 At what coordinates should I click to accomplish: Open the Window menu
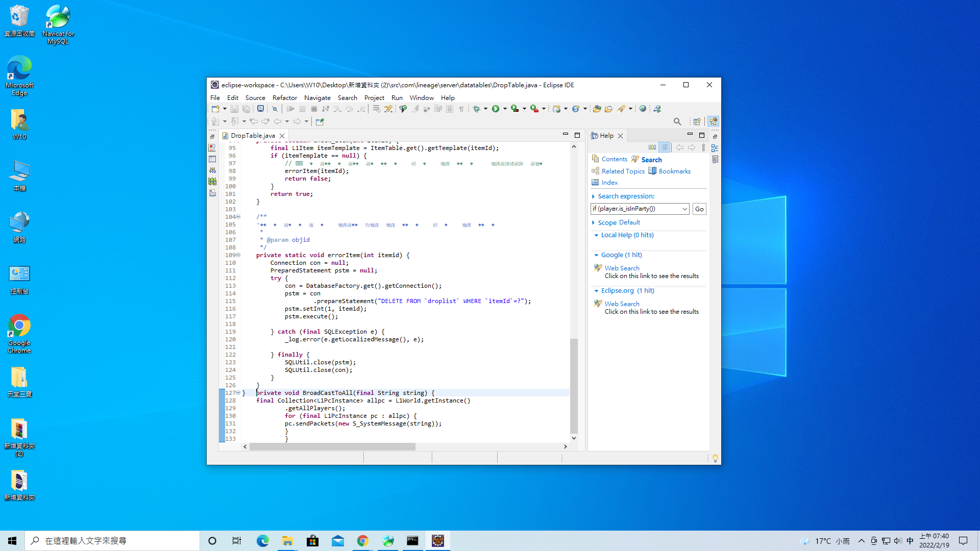coord(422,97)
